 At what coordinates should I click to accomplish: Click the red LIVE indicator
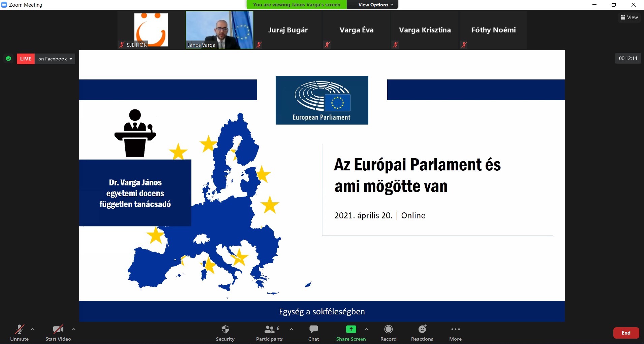(x=26, y=59)
